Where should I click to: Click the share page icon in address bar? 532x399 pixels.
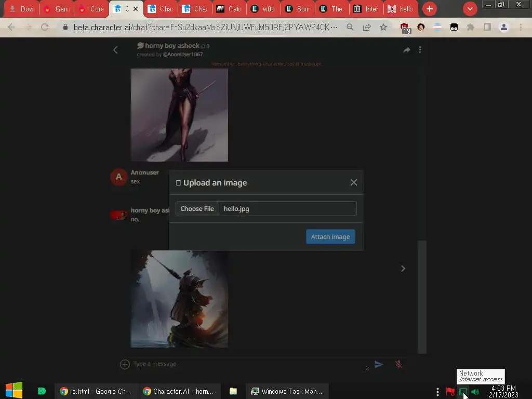[367, 27]
